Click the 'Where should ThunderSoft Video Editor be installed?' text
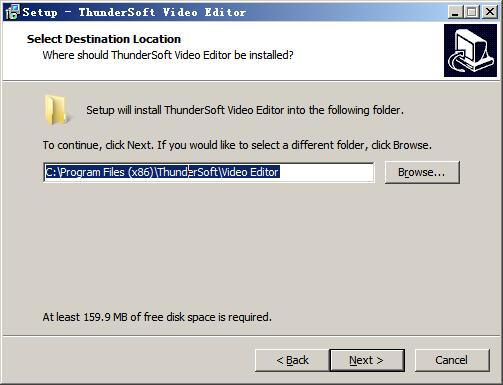 pos(168,55)
